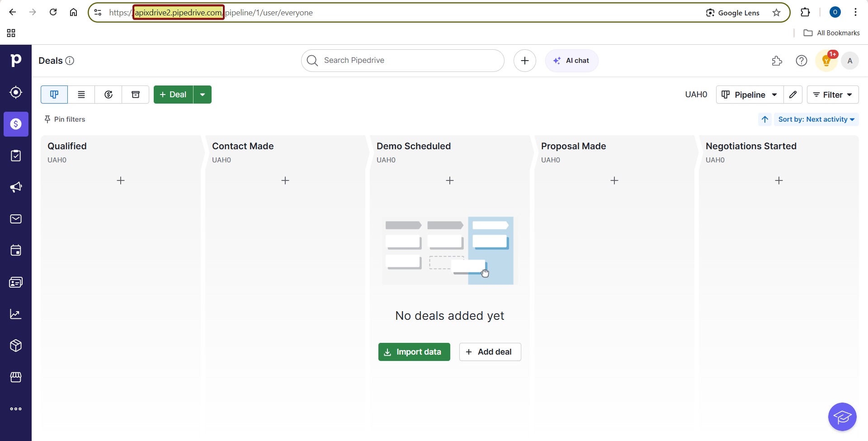Image resolution: width=868 pixels, height=441 pixels.
Task: Click the Deals info icon
Action: click(x=70, y=61)
